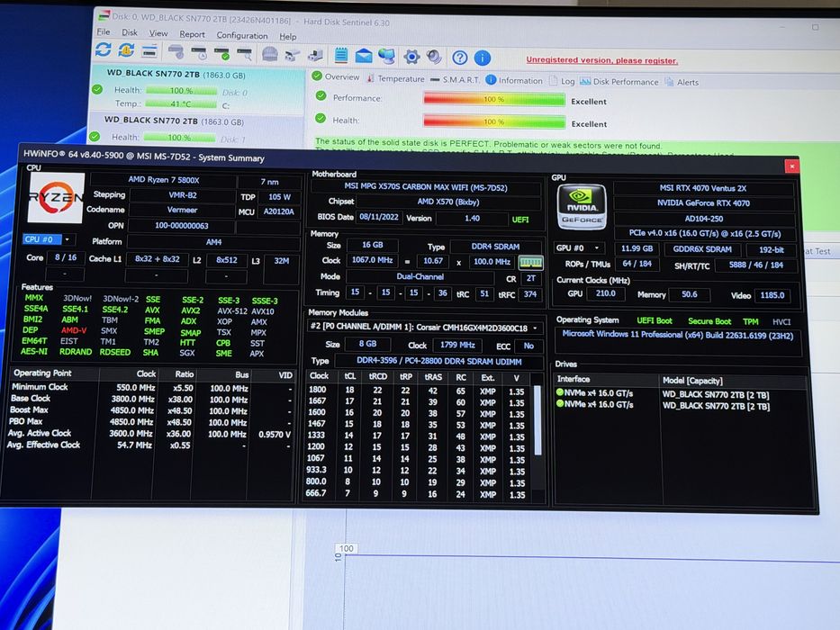The image size is (840, 630).
Task: Click green status dot of second NVMe drive
Action: [x=560, y=403]
